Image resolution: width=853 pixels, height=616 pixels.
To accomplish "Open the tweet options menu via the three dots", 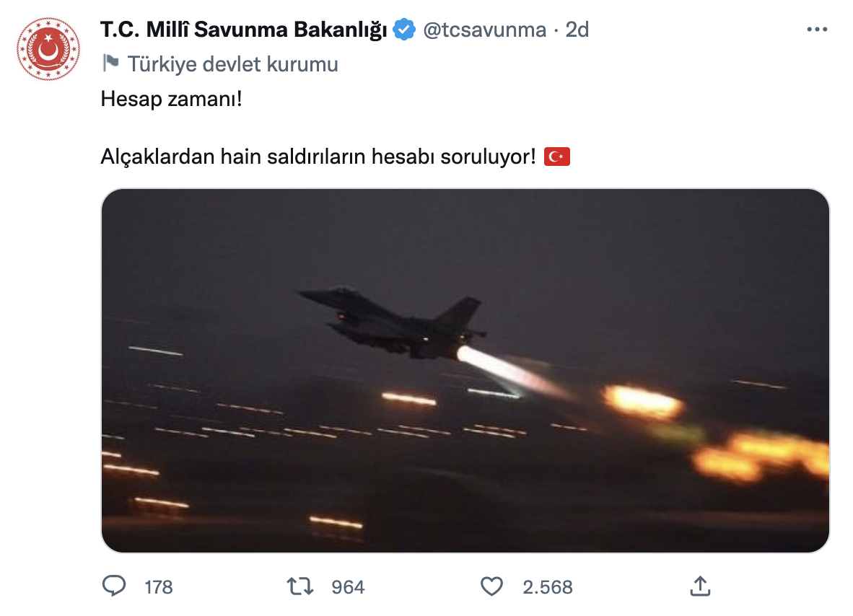I will pyautogui.click(x=818, y=29).
